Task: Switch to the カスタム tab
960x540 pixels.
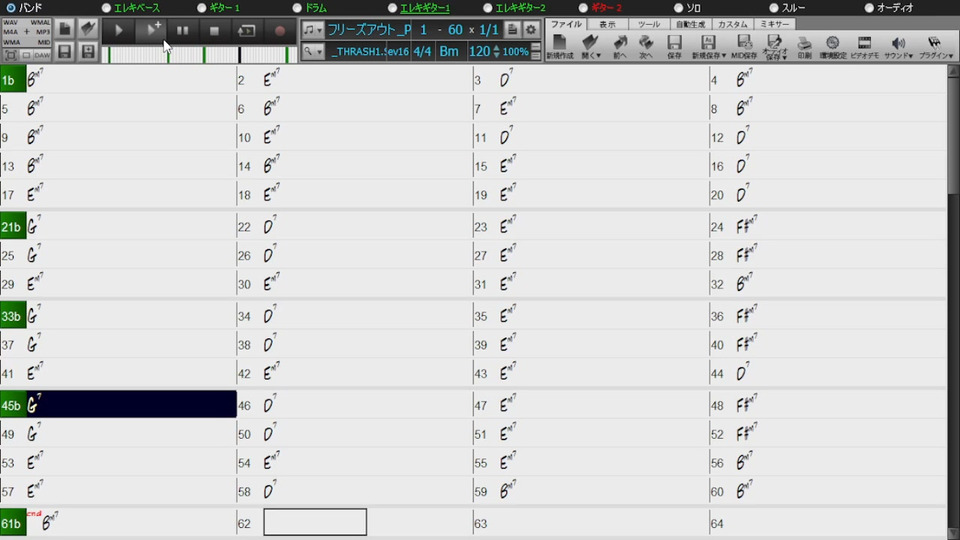Action: click(733, 24)
